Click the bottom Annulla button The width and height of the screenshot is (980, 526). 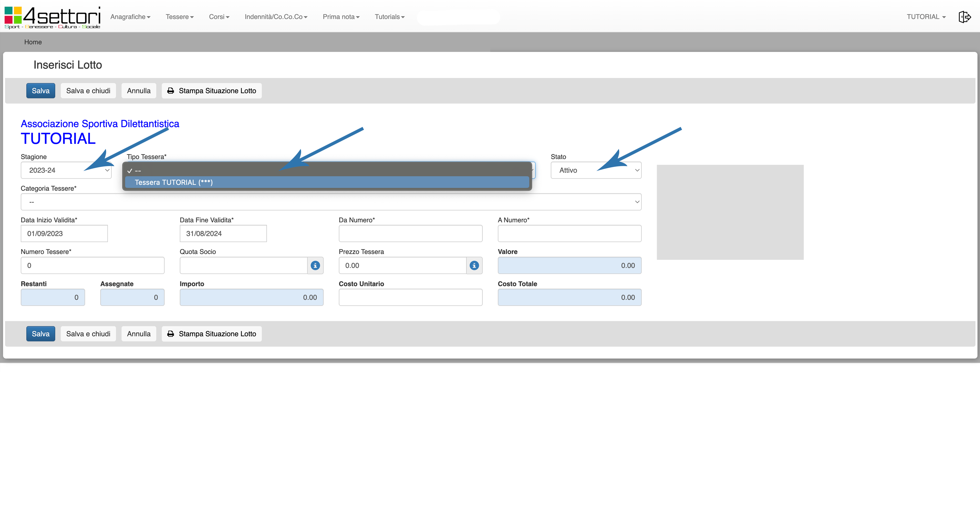click(x=138, y=334)
